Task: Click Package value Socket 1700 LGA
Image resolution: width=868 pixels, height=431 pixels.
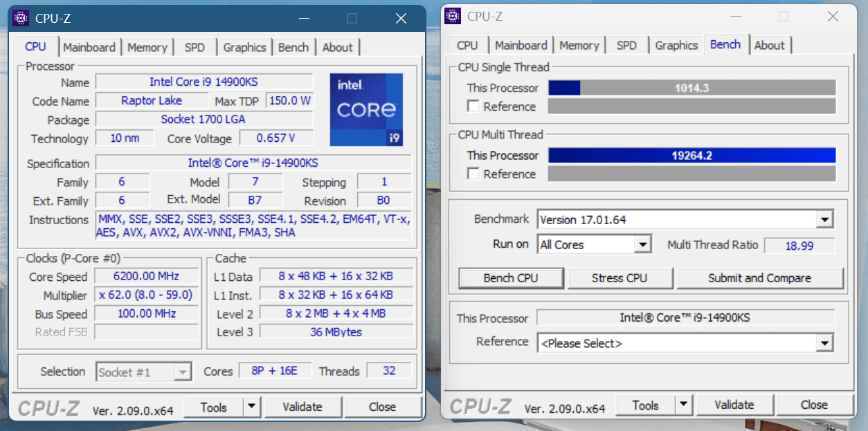Action: pos(204,120)
